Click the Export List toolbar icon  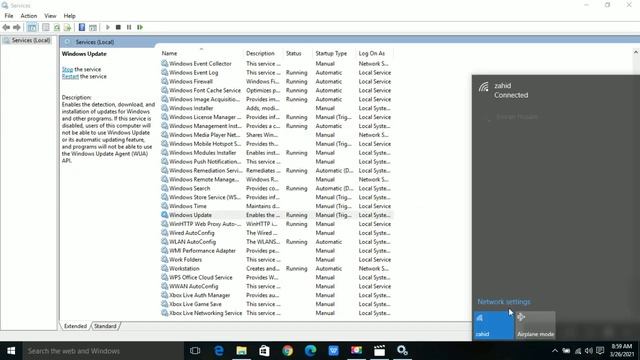[67, 27]
